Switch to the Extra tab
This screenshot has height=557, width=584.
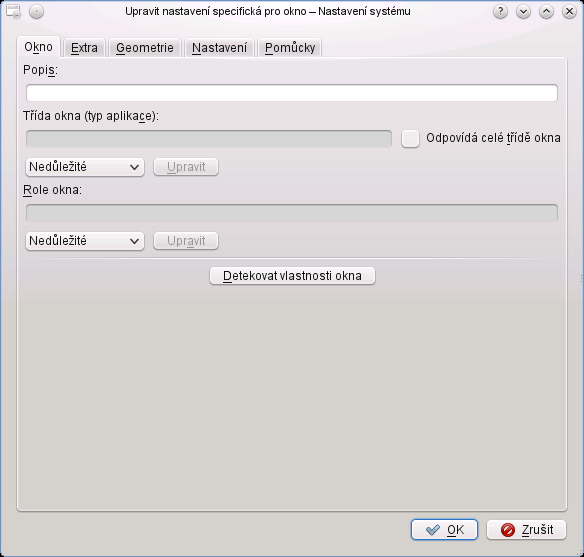pyautogui.click(x=85, y=48)
